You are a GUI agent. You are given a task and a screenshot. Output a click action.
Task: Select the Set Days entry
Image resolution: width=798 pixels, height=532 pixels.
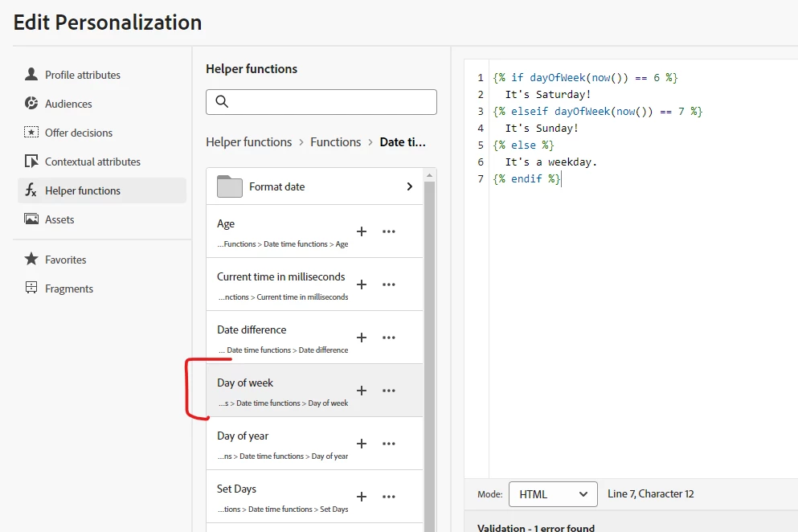[x=314, y=497]
